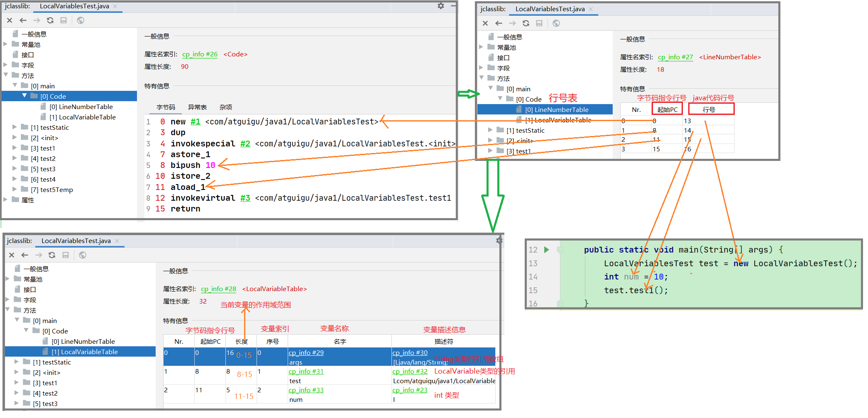Collapse [0] Code node in top-left window
The height and width of the screenshot is (418, 868).
point(24,96)
